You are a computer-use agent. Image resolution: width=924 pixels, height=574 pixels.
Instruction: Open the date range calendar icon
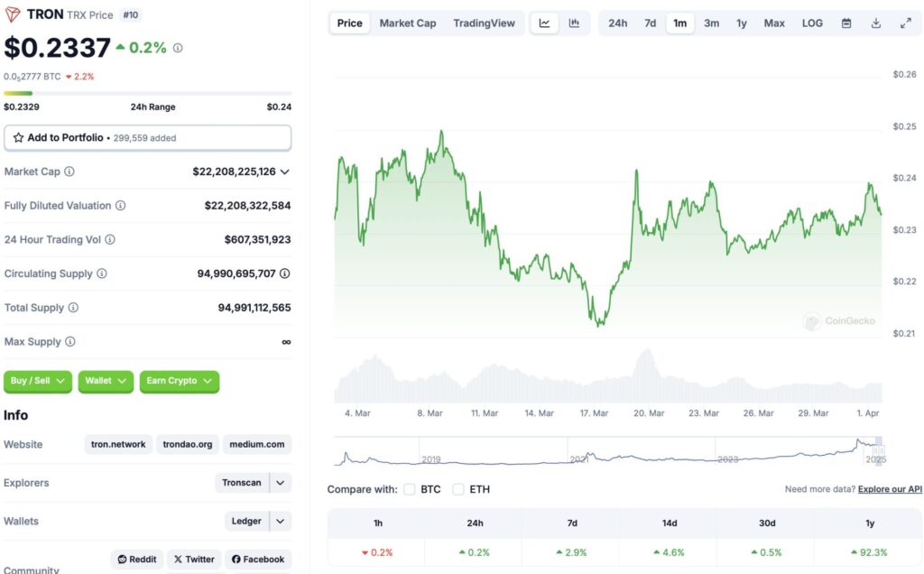846,23
